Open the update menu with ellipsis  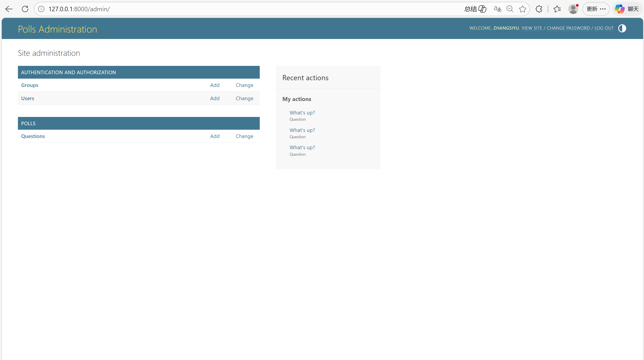click(x=596, y=9)
